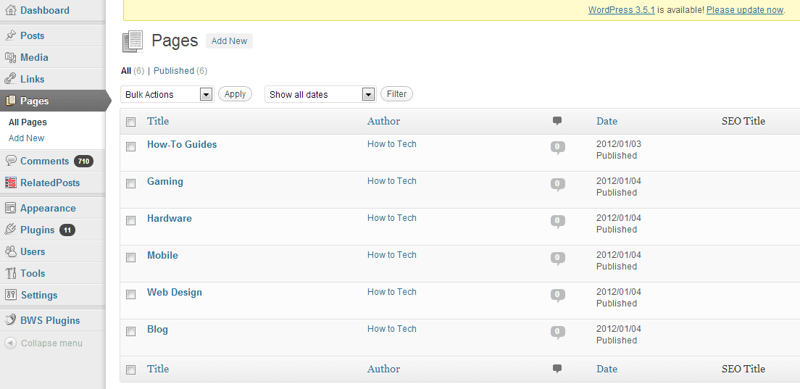Click How to Tech author in Mobile row
Screen dimensions: 800x389
click(x=392, y=255)
